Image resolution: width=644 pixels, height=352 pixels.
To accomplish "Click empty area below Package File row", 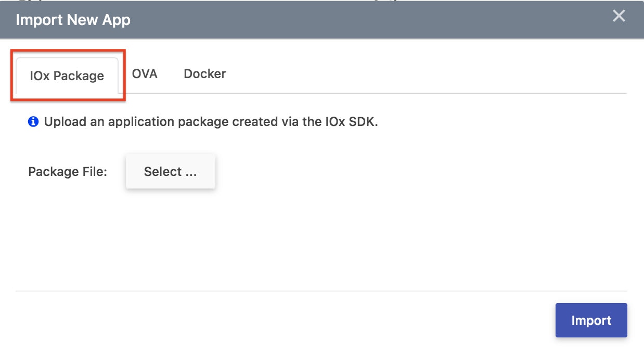I will click(312, 240).
